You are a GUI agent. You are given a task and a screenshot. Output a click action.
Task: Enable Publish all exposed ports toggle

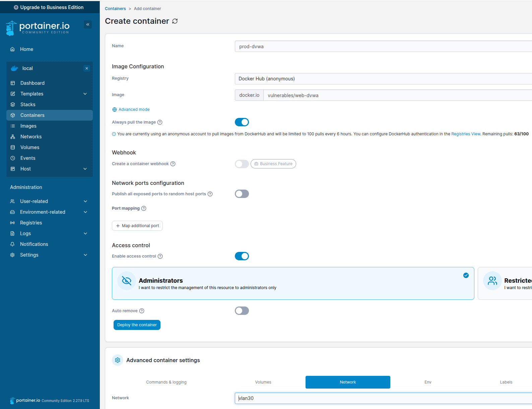click(x=242, y=194)
